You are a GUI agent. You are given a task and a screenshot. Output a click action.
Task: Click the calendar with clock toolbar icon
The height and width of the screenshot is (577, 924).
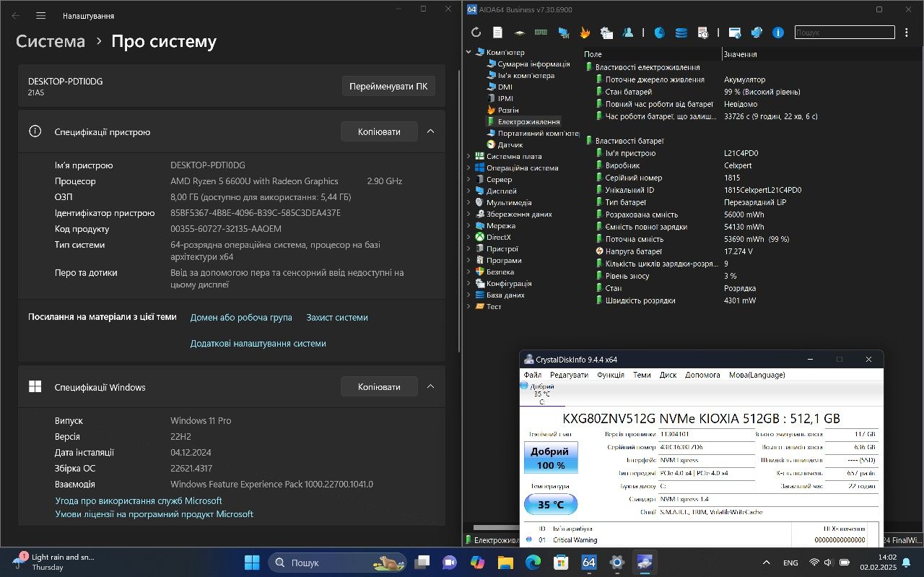pyautogui.click(x=702, y=32)
